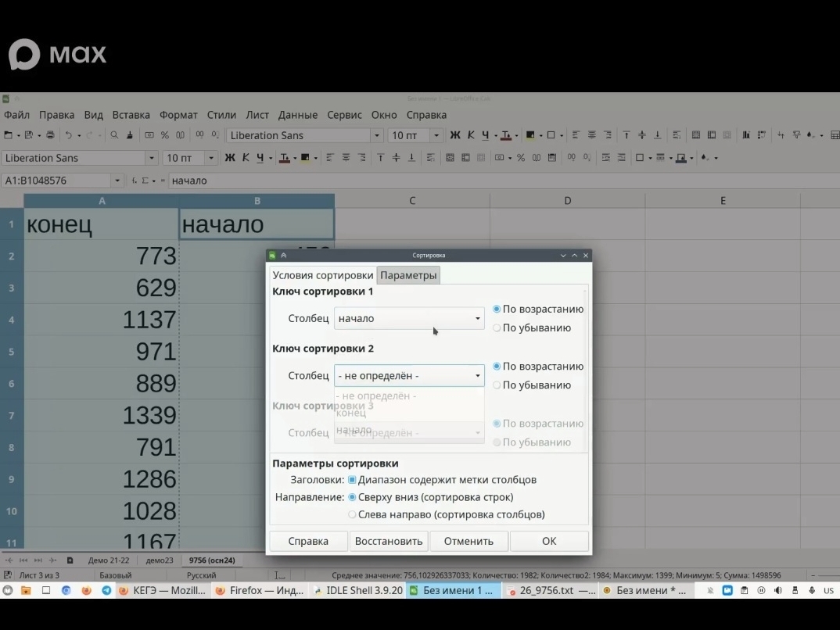Viewport: 840px width, 630px height.
Task: Click the AutoFilter funnel icon
Action: [796, 135]
